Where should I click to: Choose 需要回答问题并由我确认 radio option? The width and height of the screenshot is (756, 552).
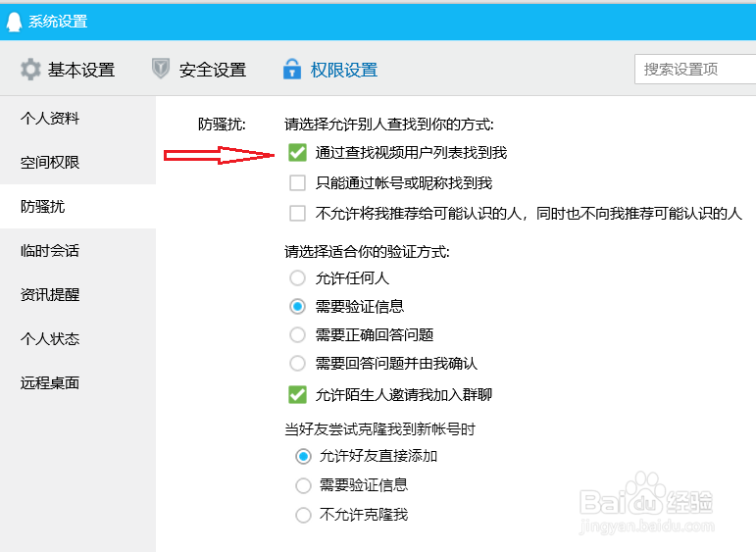[x=297, y=363]
